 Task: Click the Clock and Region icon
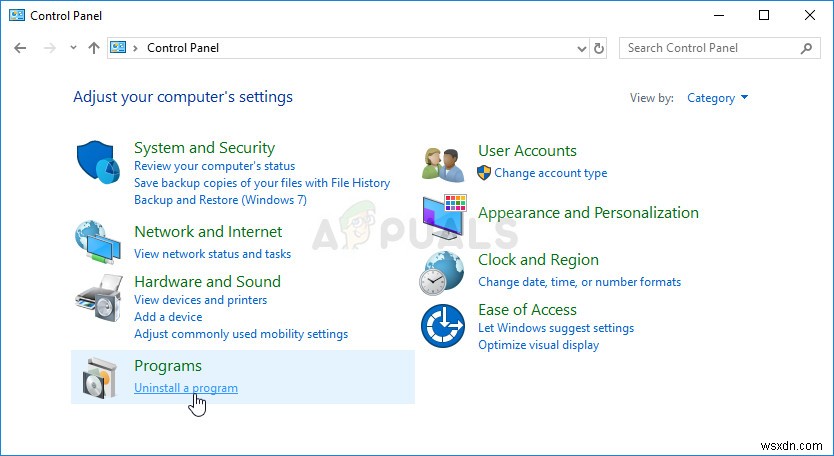443,271
